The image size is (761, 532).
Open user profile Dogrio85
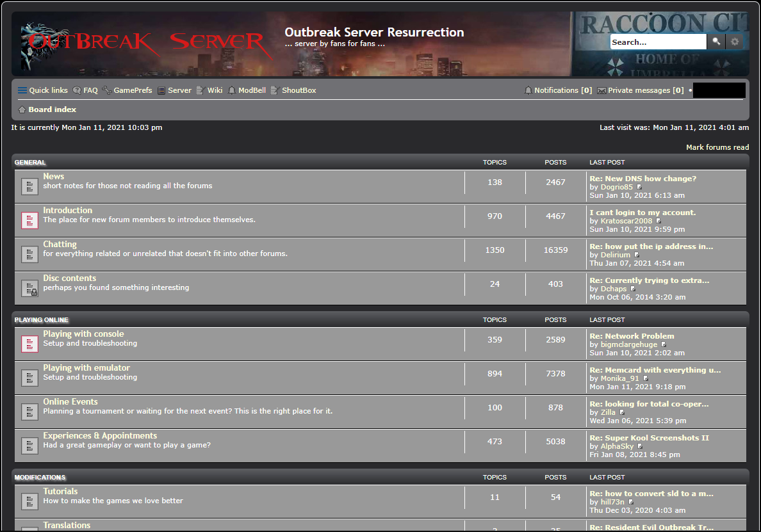(616, 187)
